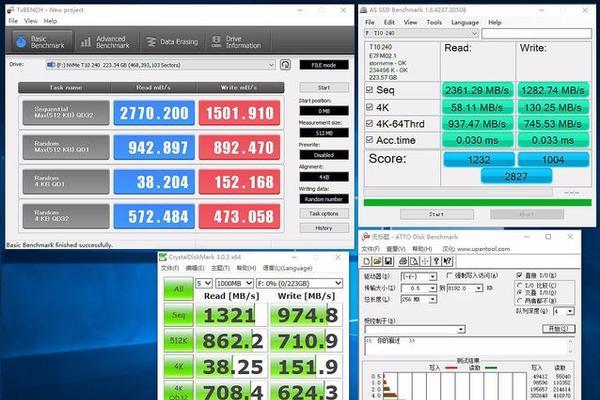Click ATTO context help arrow icon

pos(447,261)
